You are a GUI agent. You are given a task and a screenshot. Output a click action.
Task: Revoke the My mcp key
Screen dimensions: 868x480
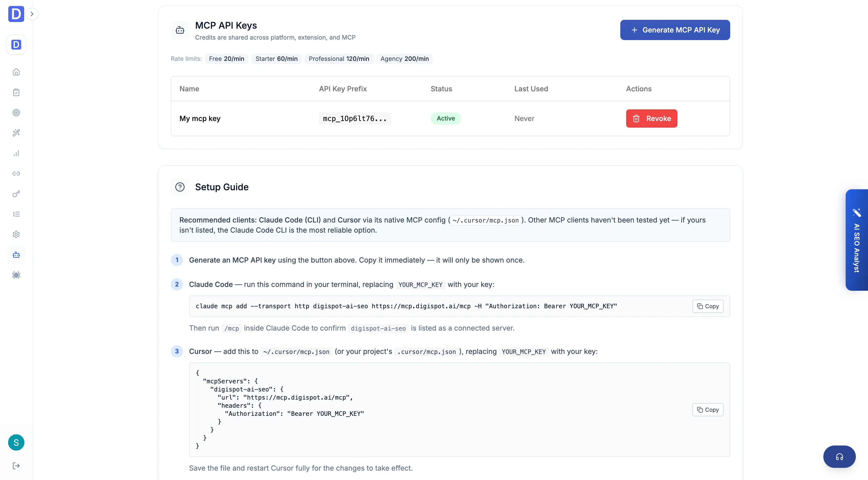(x=651, y=118)
